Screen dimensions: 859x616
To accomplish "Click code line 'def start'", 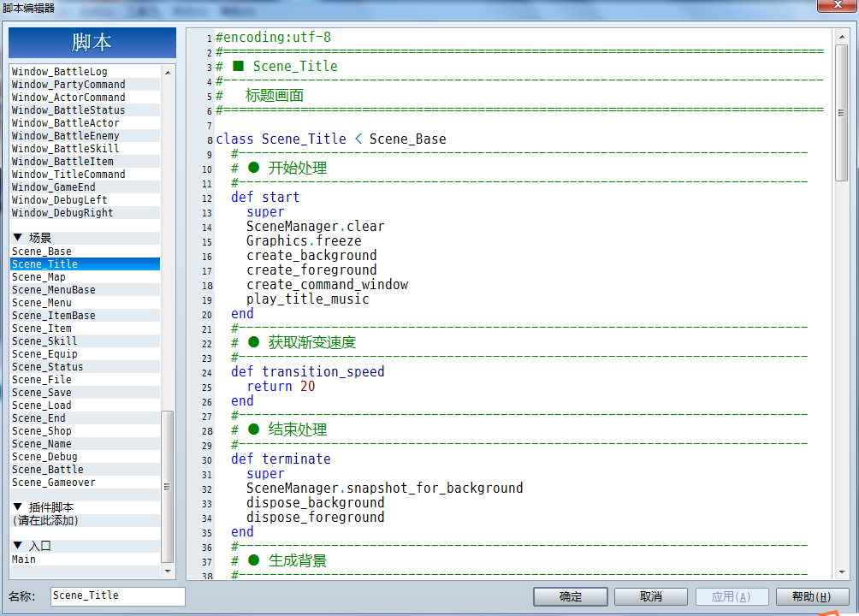I will [x=265, y=198].
